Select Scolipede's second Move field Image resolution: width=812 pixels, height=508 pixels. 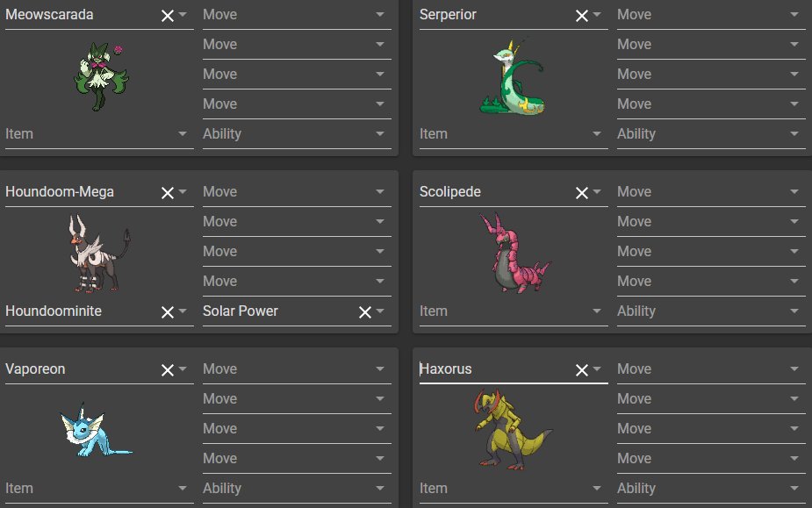[711, 222]
